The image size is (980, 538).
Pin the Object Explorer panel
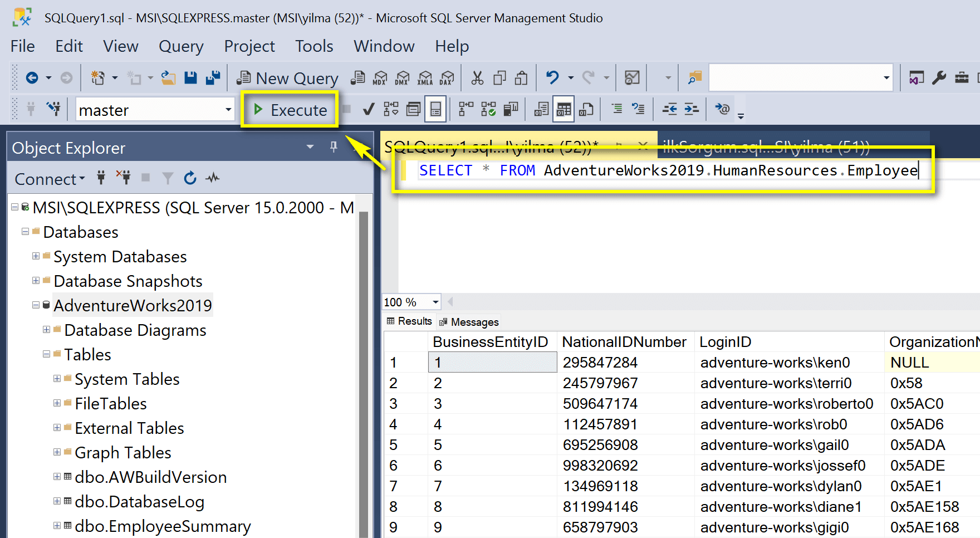click(x=334, y=146)
